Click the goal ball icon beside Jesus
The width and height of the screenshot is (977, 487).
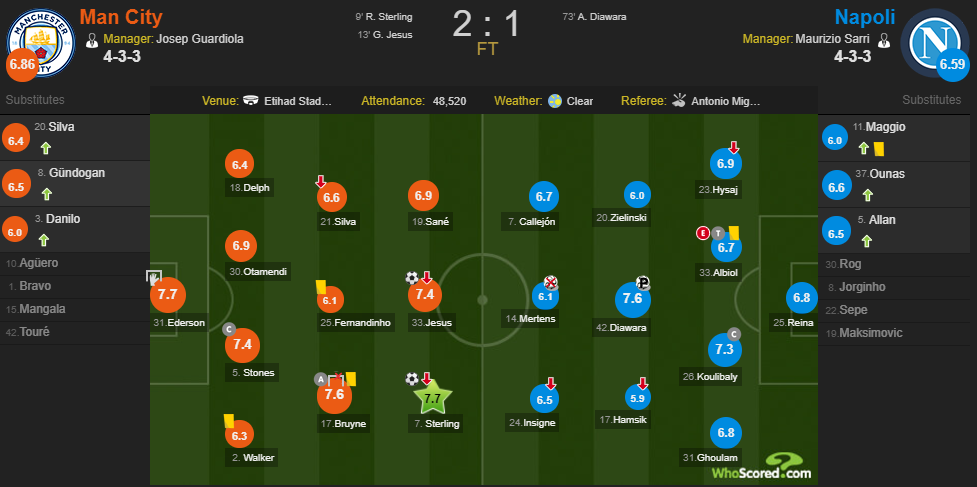pyautogui.click(x=412, y=278)
